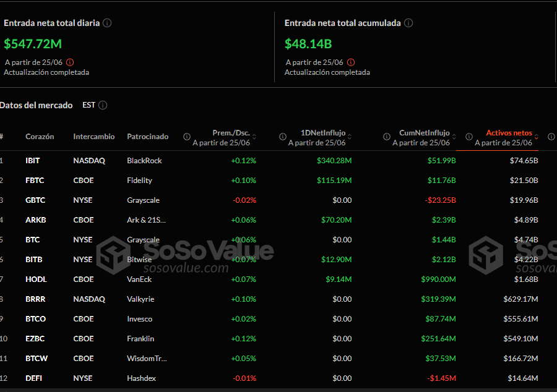
Task: Toggle sort arrows on Prem./Dsc. column
Action: coord(254,137)
